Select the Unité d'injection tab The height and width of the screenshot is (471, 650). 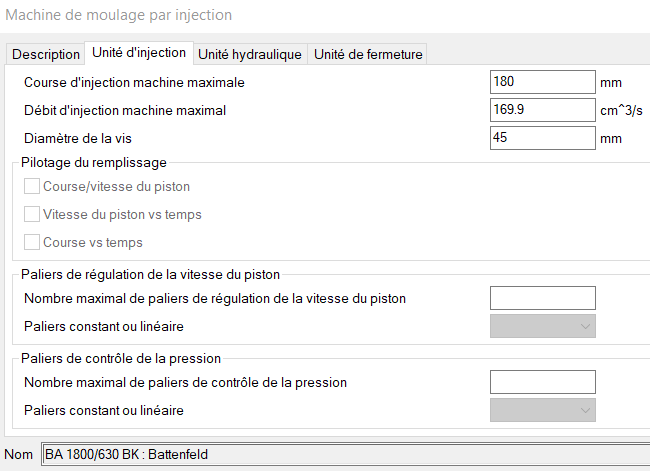click(x=138, y=53)
